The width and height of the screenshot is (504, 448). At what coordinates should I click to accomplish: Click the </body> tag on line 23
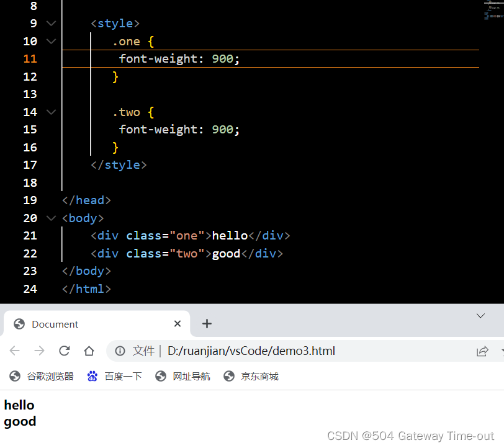pyautogui.click(x=86, y=271)
